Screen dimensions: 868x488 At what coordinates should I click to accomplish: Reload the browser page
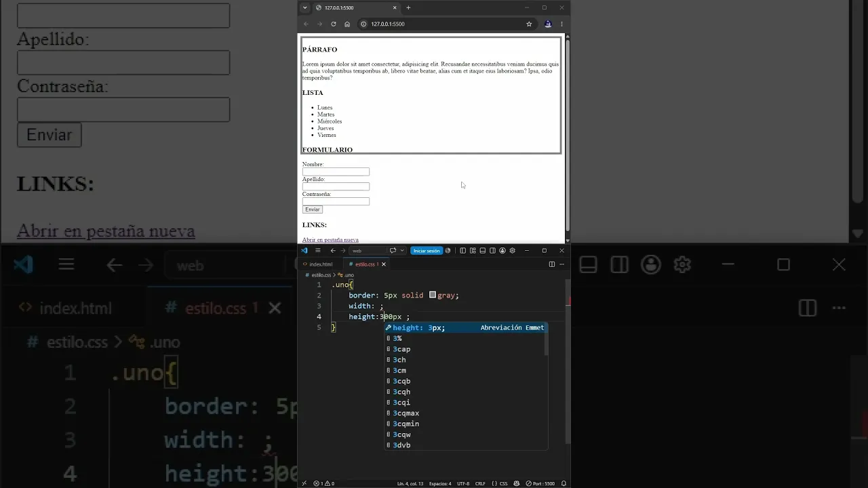(x=333, y=24)
